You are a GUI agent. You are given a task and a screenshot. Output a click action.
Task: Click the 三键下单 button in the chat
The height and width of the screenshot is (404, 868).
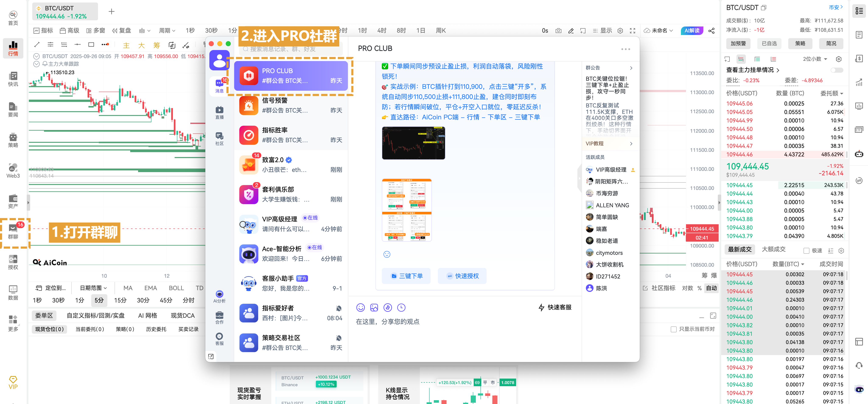tap(406, 276)
